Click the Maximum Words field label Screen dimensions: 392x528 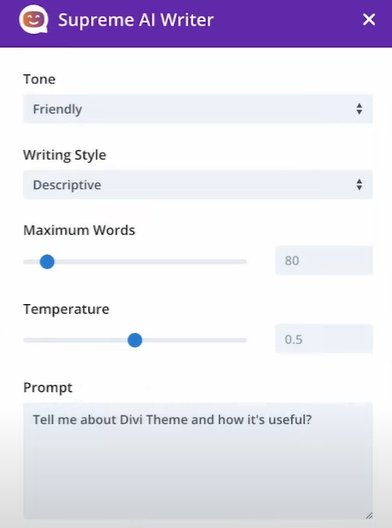[79, 230]
